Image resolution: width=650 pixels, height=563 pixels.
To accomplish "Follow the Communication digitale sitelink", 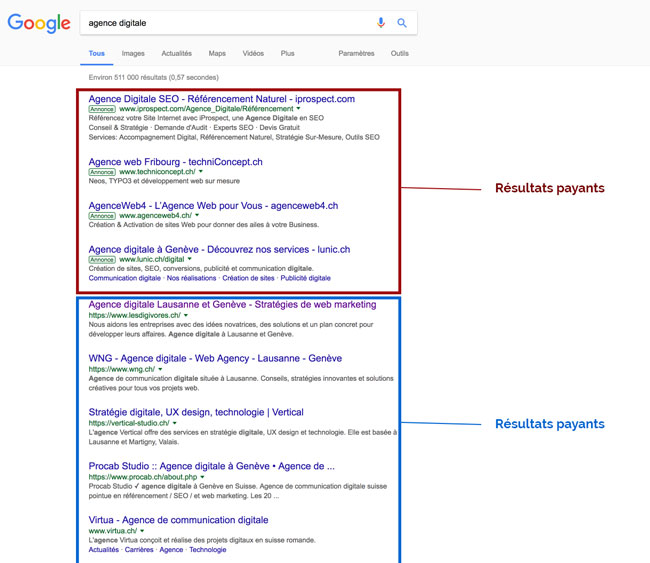I will tap(124, 278).
